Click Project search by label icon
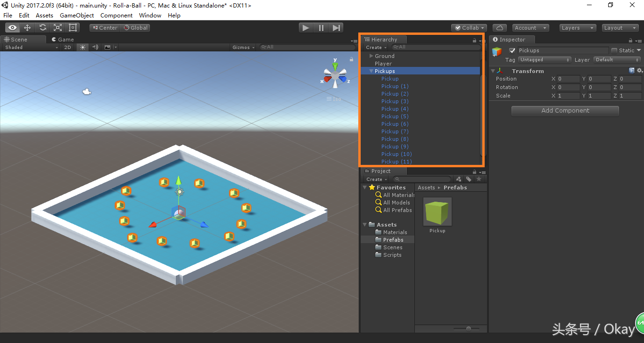 coord(469,179)
